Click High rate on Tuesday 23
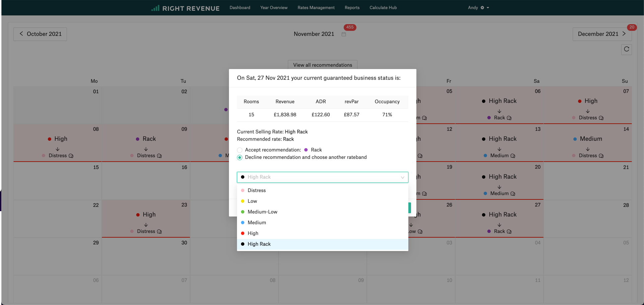 pos(146,215)
